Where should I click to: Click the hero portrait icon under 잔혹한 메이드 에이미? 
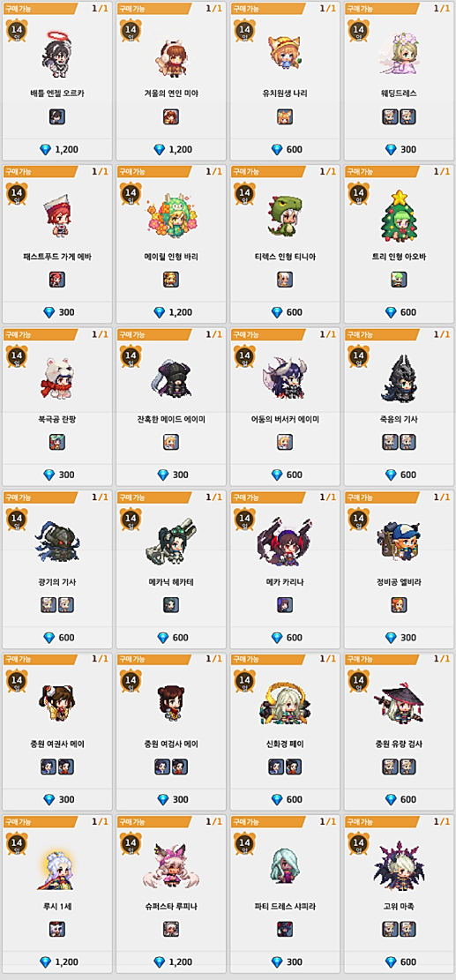point(171,442)
